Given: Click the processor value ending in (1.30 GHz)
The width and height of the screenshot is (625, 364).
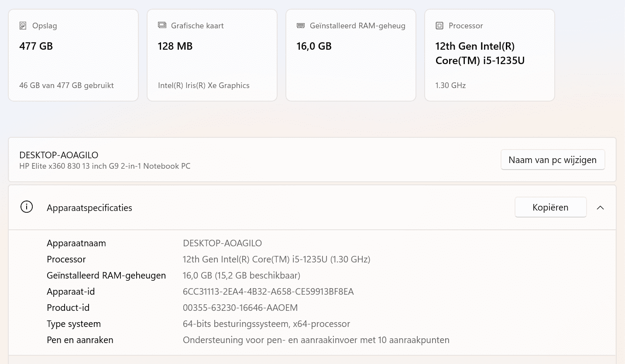Looking at the screenshot, I should pyautogui.click(x=277, y=259).
